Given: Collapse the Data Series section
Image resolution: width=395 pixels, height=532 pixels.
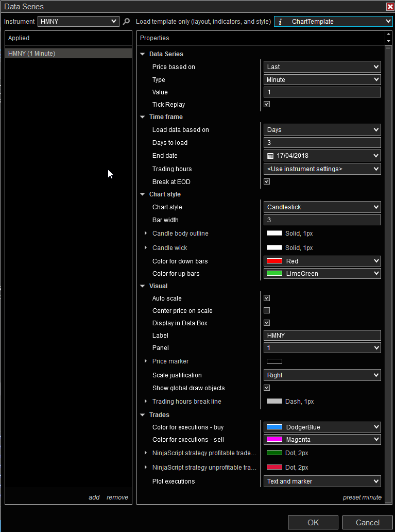Looking at the screenshot, I should [143, 54].
